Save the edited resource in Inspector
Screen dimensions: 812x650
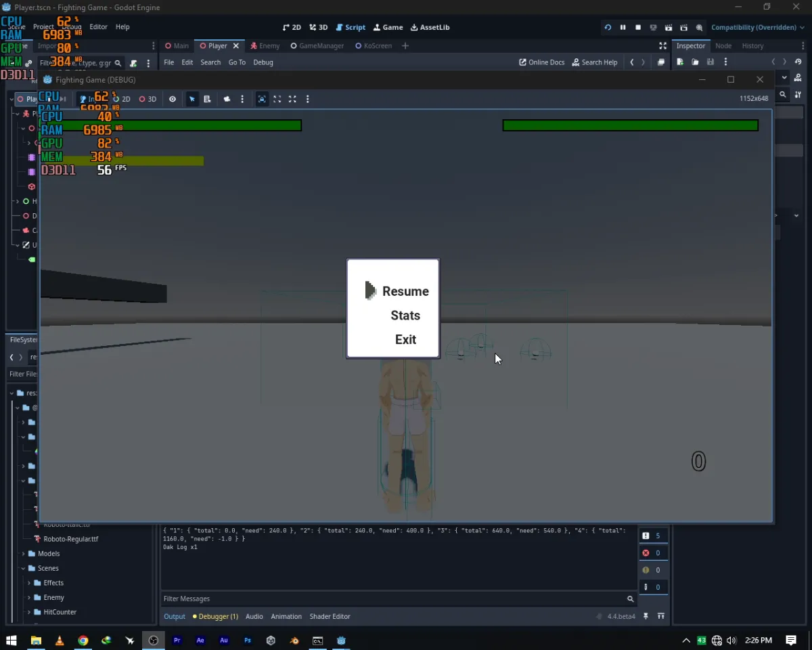coord(710,62)
